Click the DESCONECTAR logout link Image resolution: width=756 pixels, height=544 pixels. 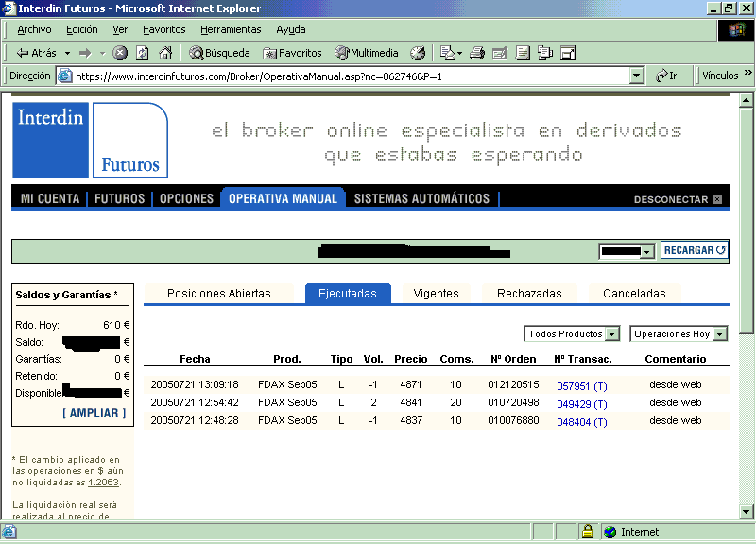pos(671,199)
